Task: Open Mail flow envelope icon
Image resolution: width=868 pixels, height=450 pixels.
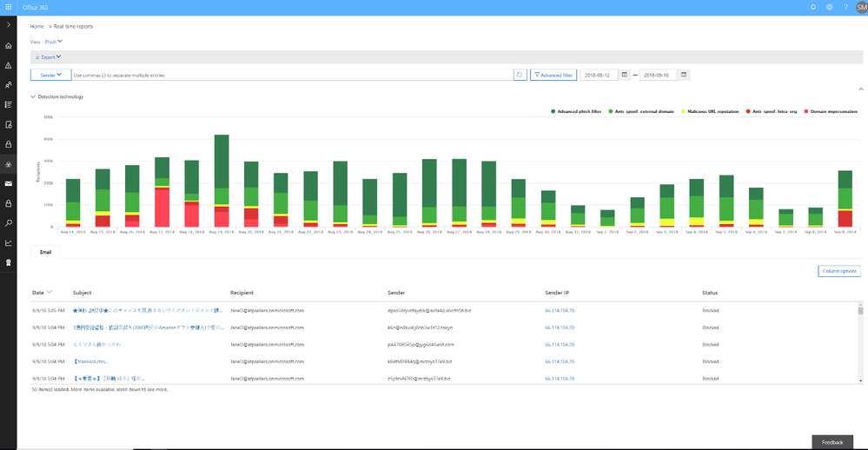Action: (9, 184)
